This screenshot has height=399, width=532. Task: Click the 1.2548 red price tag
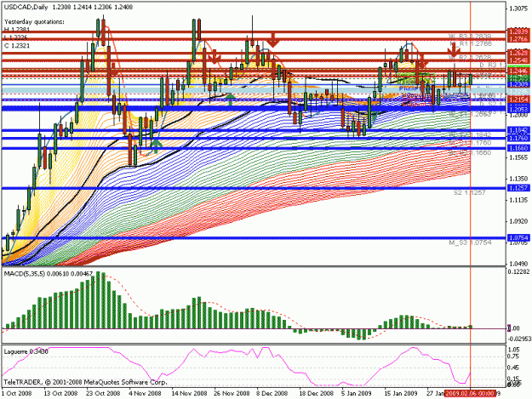pos(518,60)
